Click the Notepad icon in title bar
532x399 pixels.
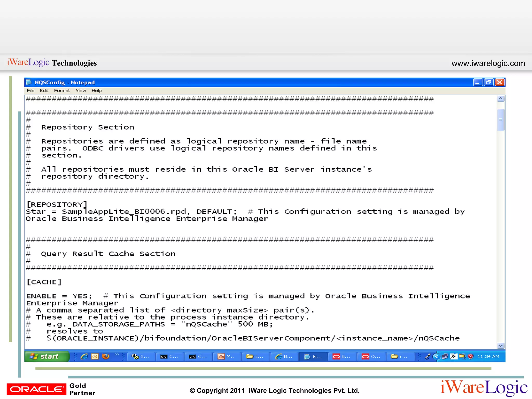(x=29, y=82)
